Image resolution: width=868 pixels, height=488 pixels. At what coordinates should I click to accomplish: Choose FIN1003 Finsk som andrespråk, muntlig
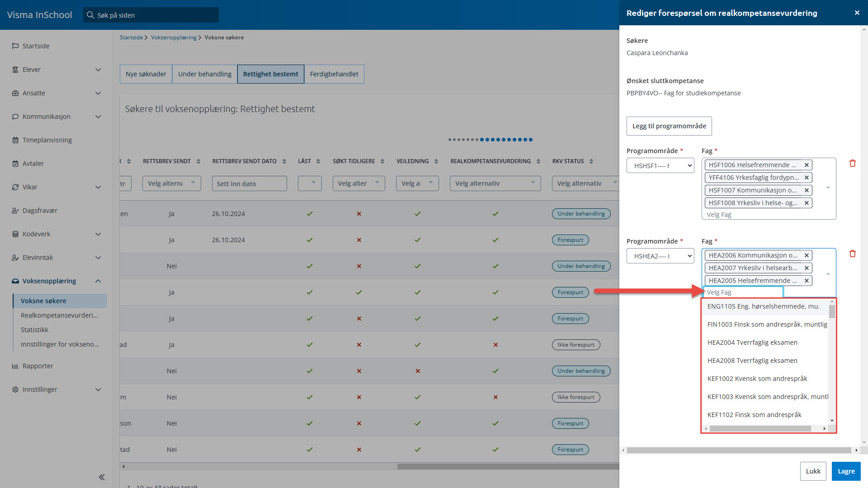(765, 324)
